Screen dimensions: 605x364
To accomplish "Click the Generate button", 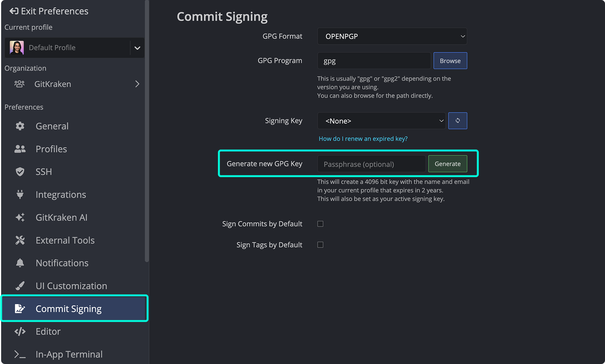I will point(447,164).
